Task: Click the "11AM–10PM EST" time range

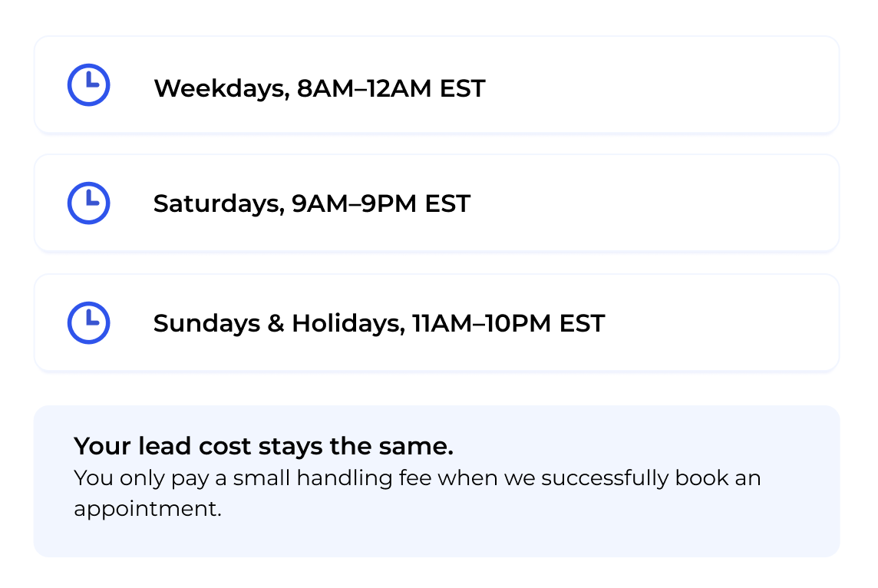Action: [x=508, y=323]
